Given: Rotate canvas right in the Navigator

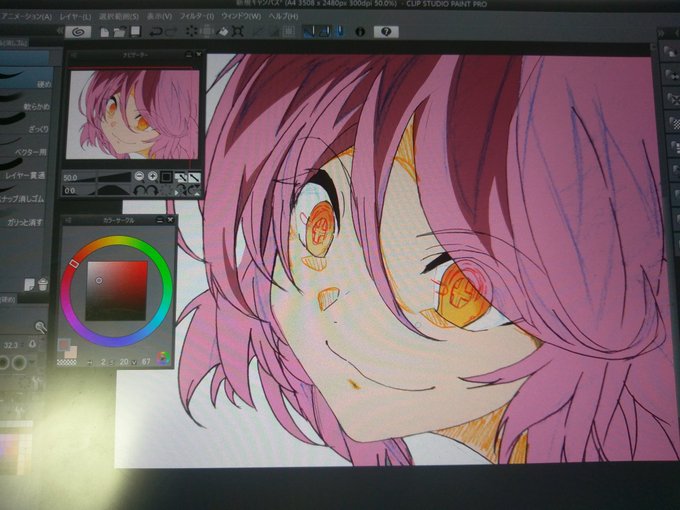Looking at the screenshot, I should (152, 190).
